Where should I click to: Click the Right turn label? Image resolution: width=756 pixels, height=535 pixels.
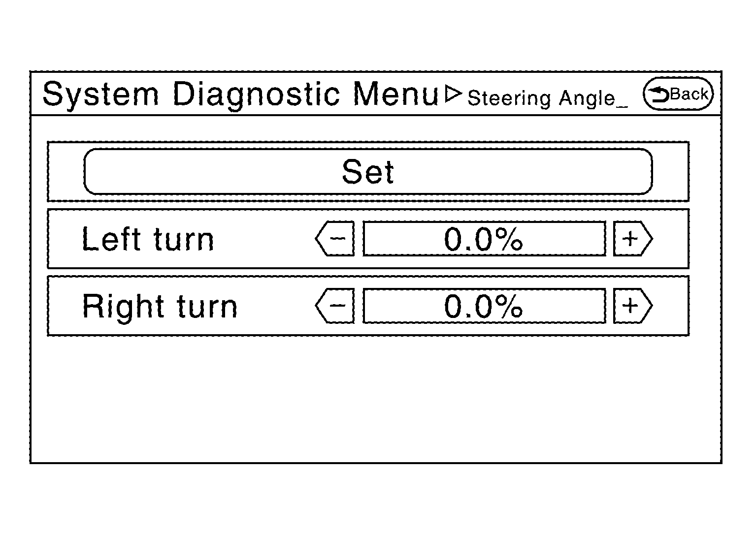[160, 307]
